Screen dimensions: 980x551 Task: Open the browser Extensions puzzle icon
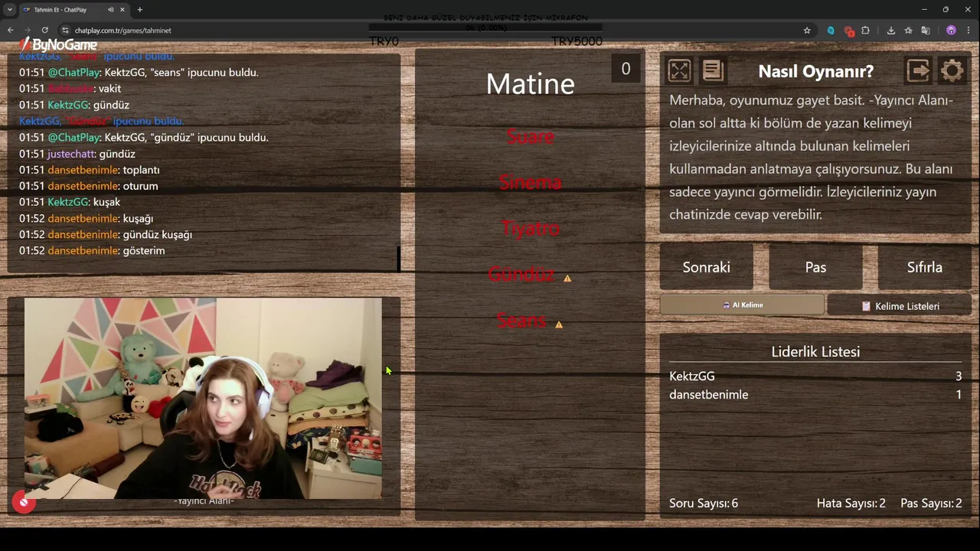[866, 31]
